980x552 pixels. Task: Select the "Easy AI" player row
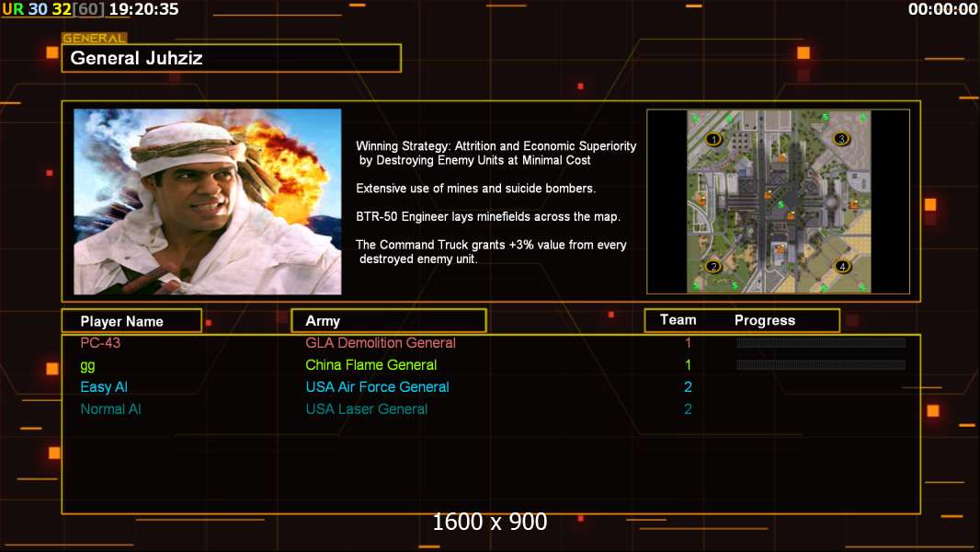tap(104, 387)
